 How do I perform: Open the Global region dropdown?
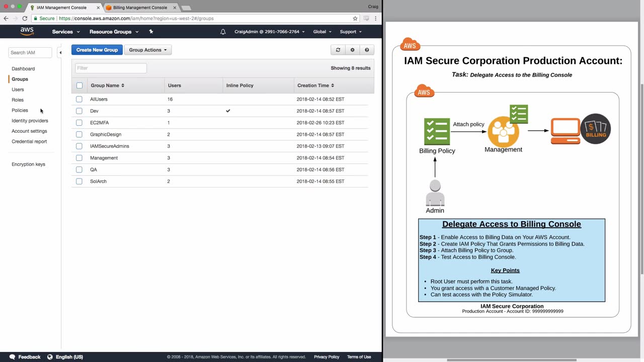(x=322, y=32)
